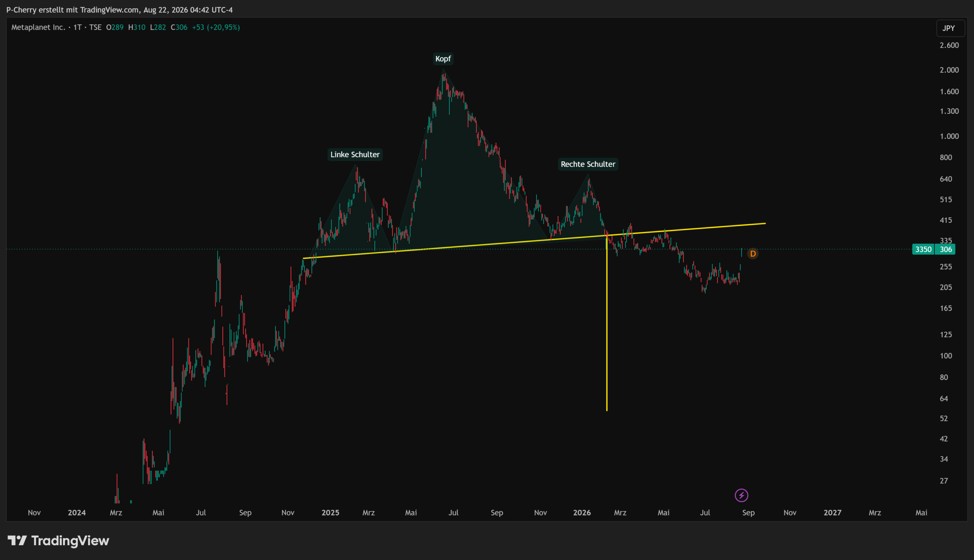Click the green 306 current price tag
974x560 pixels.
pos(945,249)
